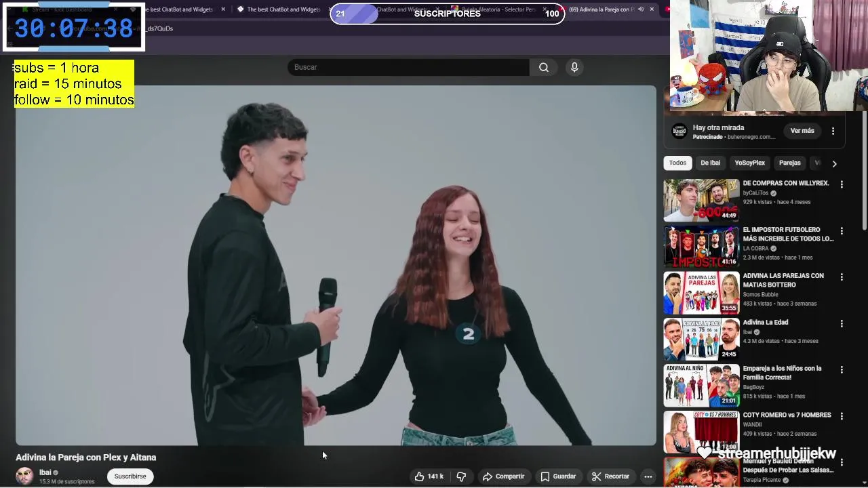Click the sidebar vertical scrollbar
This screenshot has height=488, width=868.
click(x=864, y=169)
